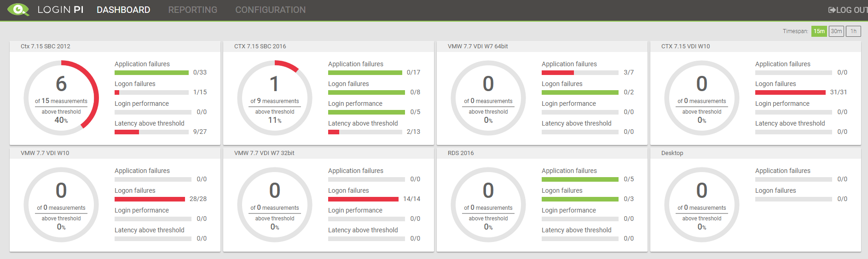Click the 0/3 logon failures bar
Image resolution: width=868 pixels, height=259 pixels.
[580, 199]
